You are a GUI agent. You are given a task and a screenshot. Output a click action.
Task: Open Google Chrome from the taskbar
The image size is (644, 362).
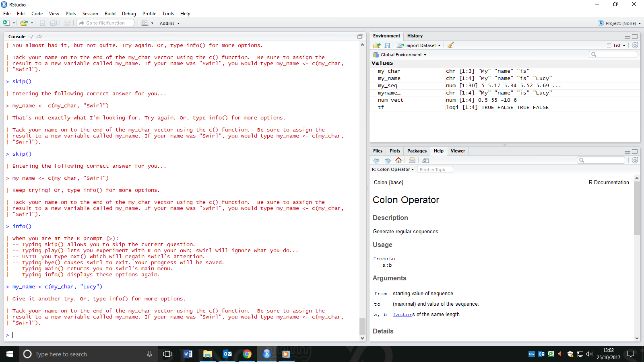tap(247, 354)
